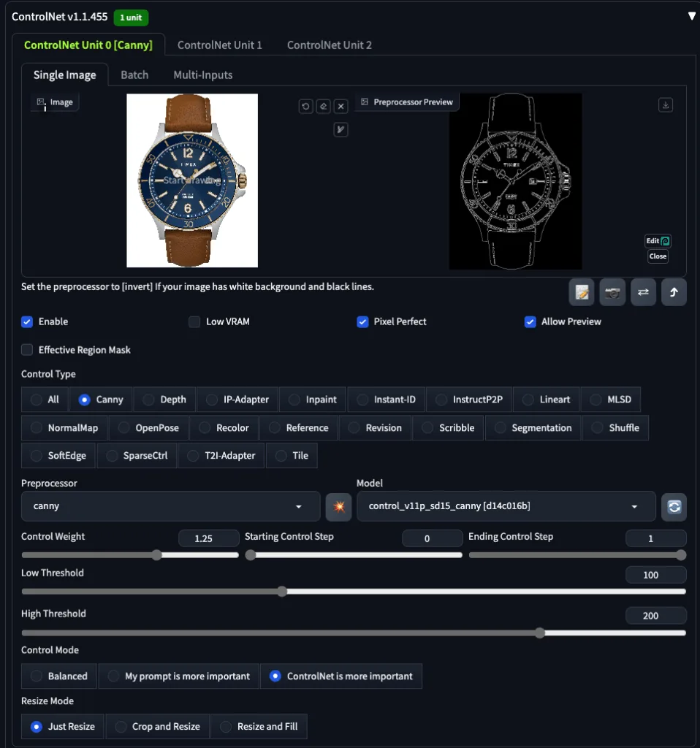700x748 pixels.
Task: Toggle the Low VRAM checkbox
Action: [x=194, y=321]
